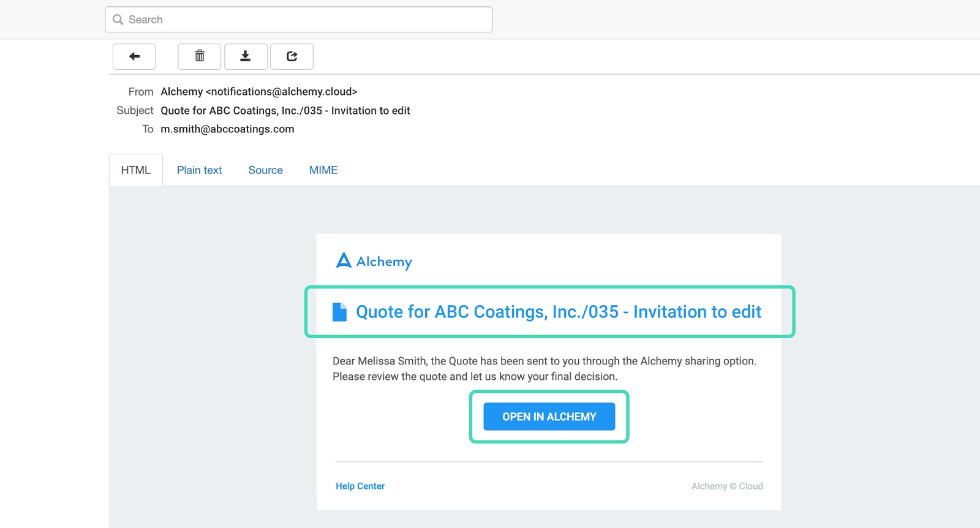The image size is (980, 528).
Task: Click the subject line text in the header
Action: (x=285, y=111)
